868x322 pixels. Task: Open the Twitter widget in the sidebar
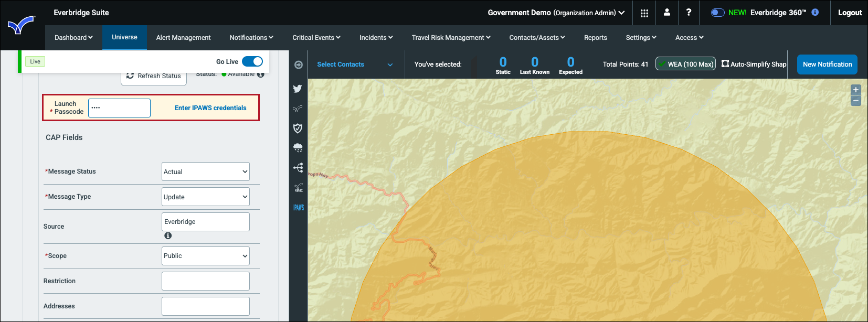point(298,89)
